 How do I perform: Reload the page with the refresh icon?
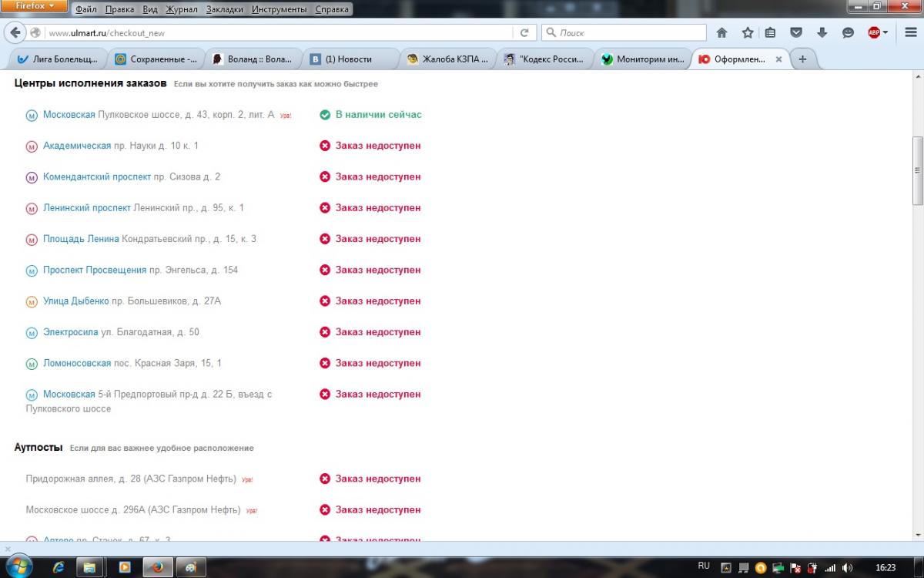click(x=524, y=33)
